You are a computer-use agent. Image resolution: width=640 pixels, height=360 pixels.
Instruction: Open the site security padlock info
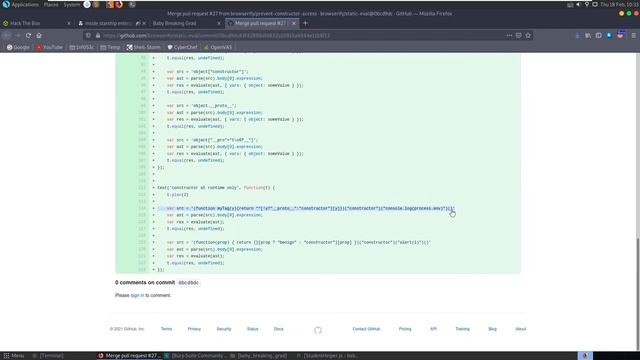(98, 36)
